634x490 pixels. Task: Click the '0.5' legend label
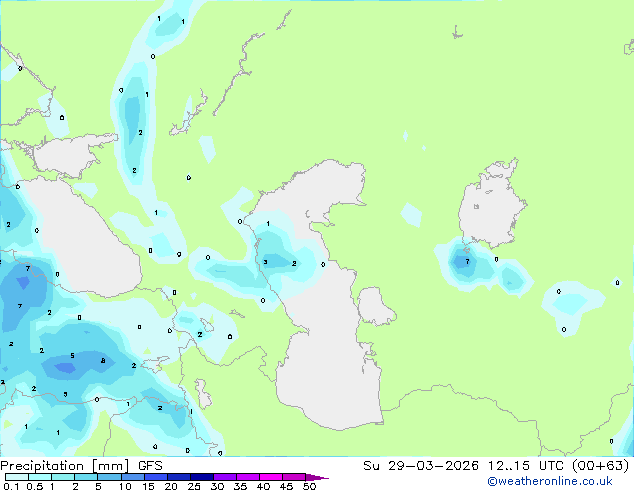click(x=35, y=486)
